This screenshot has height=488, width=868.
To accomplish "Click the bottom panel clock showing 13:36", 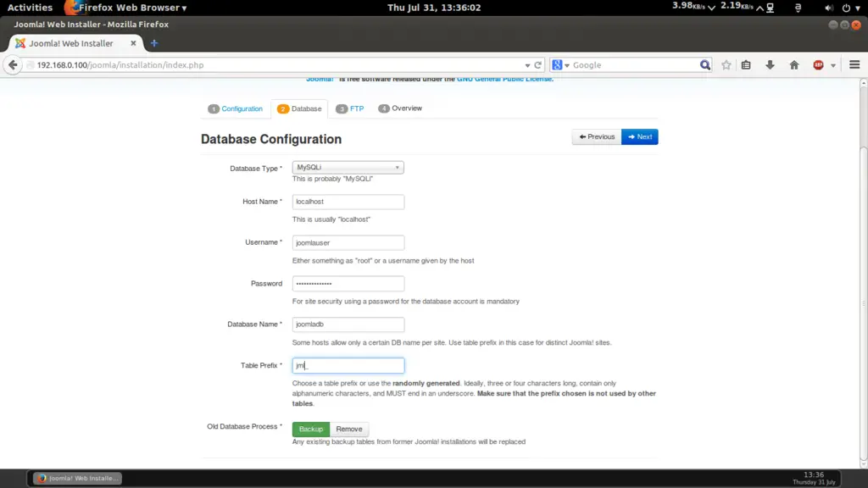I will [814, 479].
